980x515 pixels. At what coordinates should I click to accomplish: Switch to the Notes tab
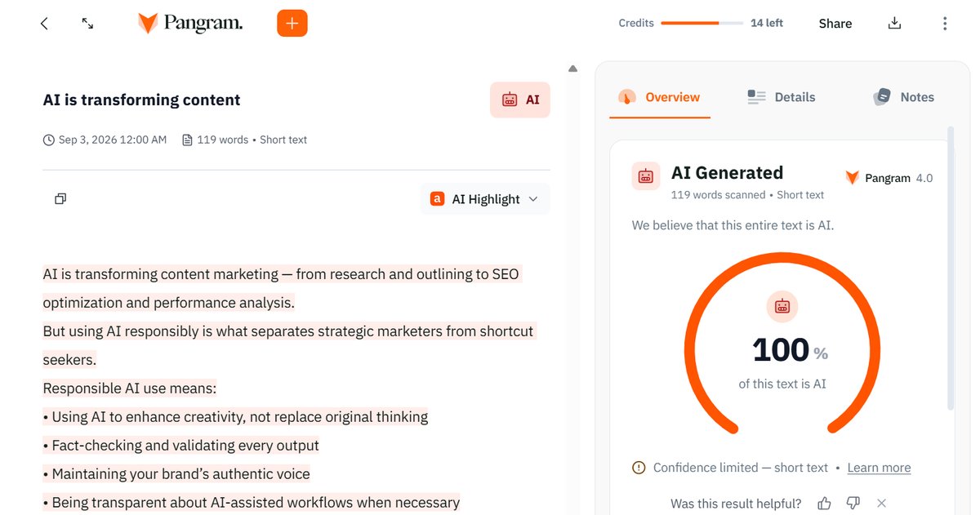pos(903,97)
